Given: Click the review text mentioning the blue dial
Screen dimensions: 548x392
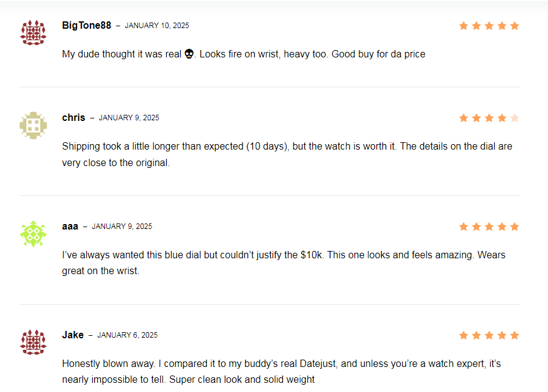Looking at the screenshot, I should tap(284, 263).
